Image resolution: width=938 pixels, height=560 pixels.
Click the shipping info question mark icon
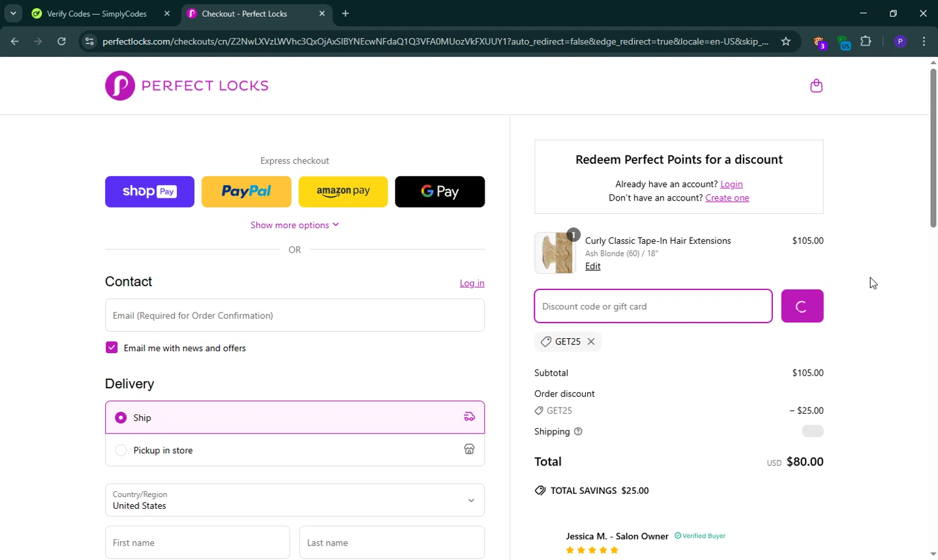coord(578,431)
